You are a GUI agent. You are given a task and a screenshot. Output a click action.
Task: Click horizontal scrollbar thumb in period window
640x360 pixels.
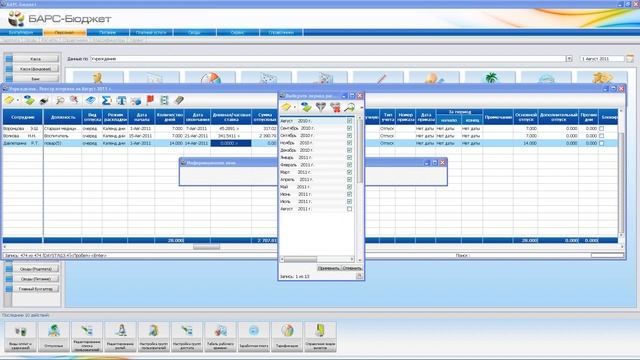(300, 259)
